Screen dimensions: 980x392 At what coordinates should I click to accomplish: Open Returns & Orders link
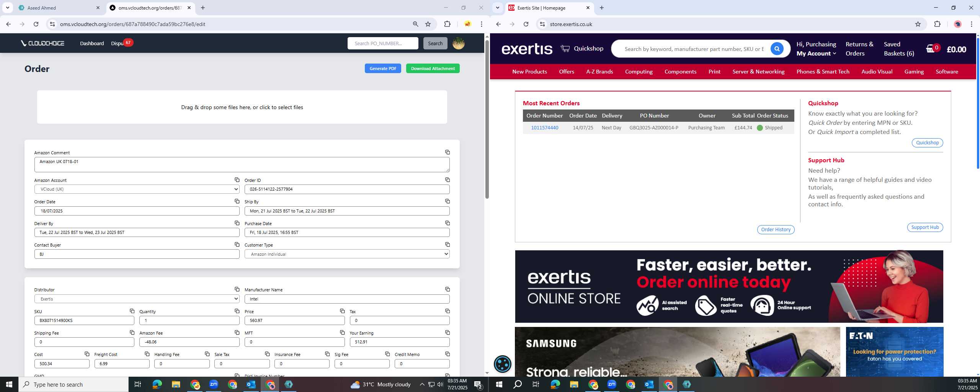859,49
